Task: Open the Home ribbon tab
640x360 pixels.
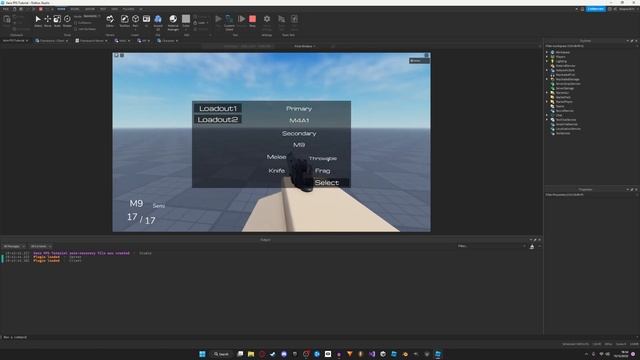Action: [x=61, y=9]
